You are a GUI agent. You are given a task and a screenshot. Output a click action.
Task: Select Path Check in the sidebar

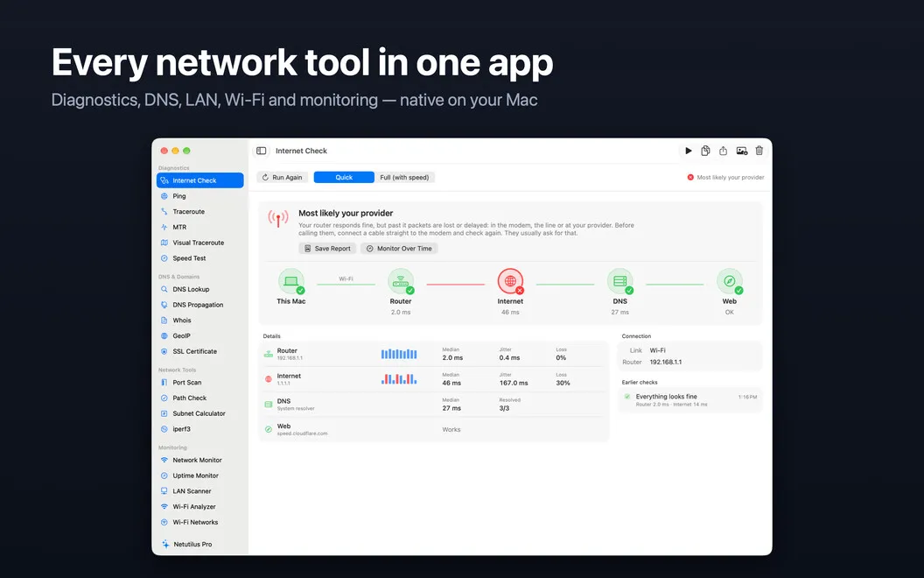pos(200,398)
